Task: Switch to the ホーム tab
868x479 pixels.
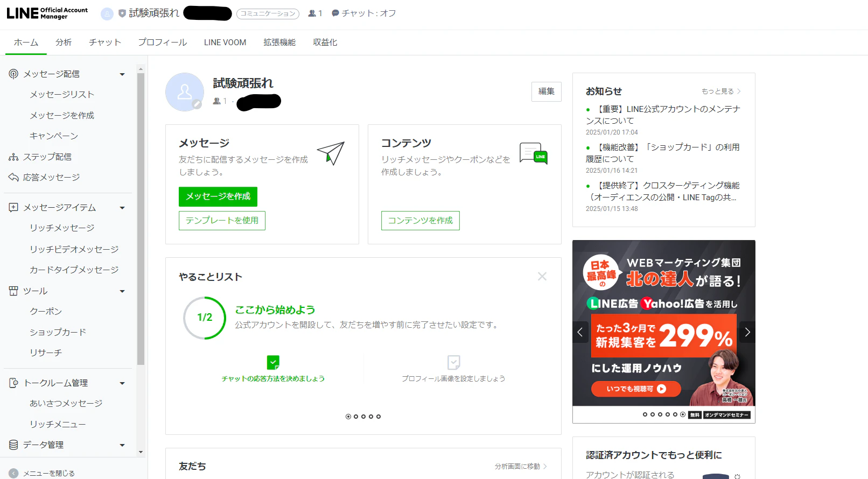Action: (26, 43)
